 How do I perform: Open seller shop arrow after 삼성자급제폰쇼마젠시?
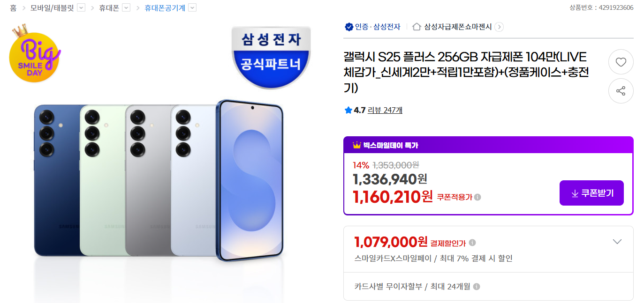[x=499, y=27]
